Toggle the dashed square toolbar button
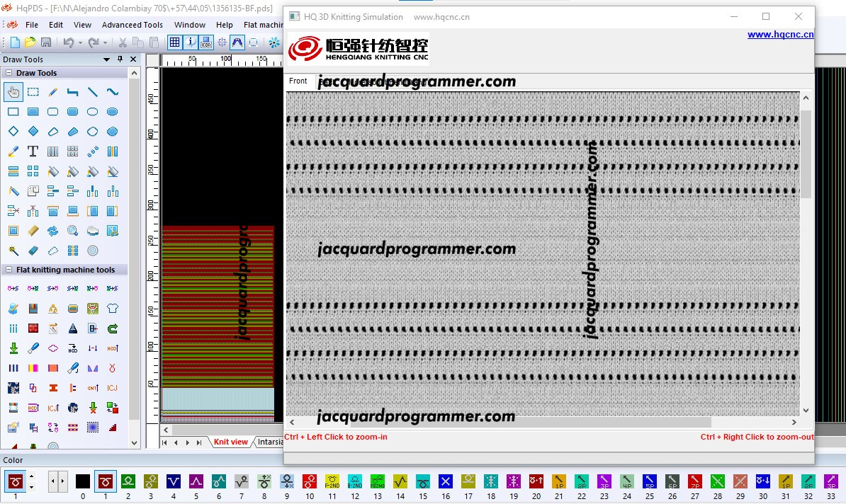 pos(253,42)
